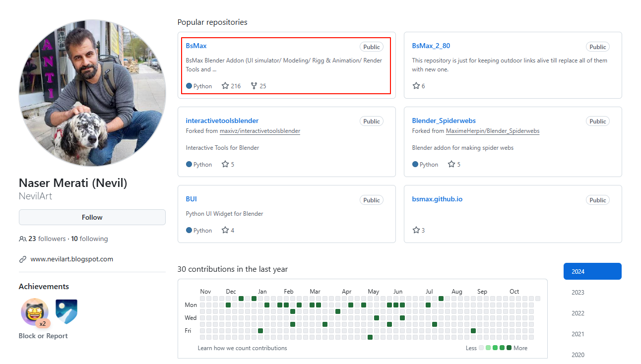Image resolution: width=641 pixels, height=364 pixels.
Task: Click the darkest green legend square
Action: pos(509,348)
